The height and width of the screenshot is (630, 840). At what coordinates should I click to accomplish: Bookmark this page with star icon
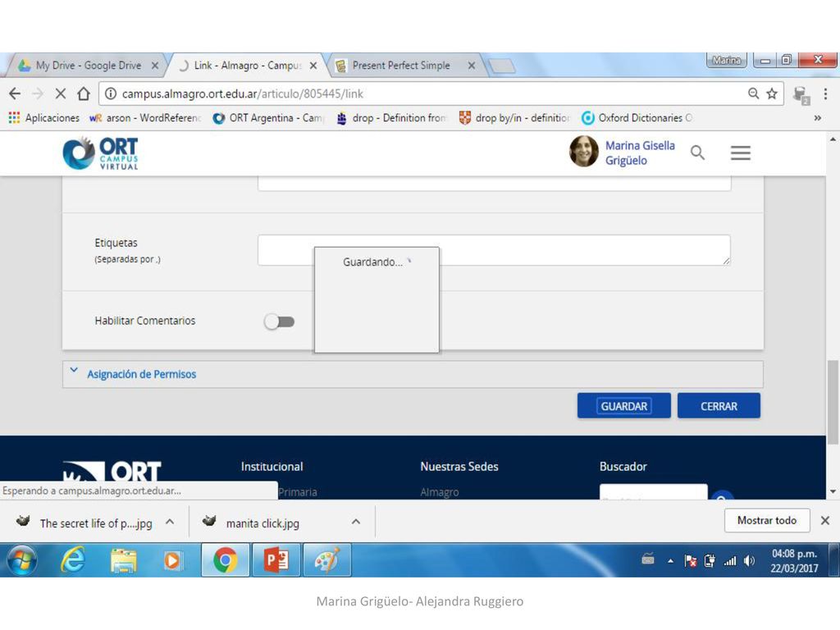point(771,94)
